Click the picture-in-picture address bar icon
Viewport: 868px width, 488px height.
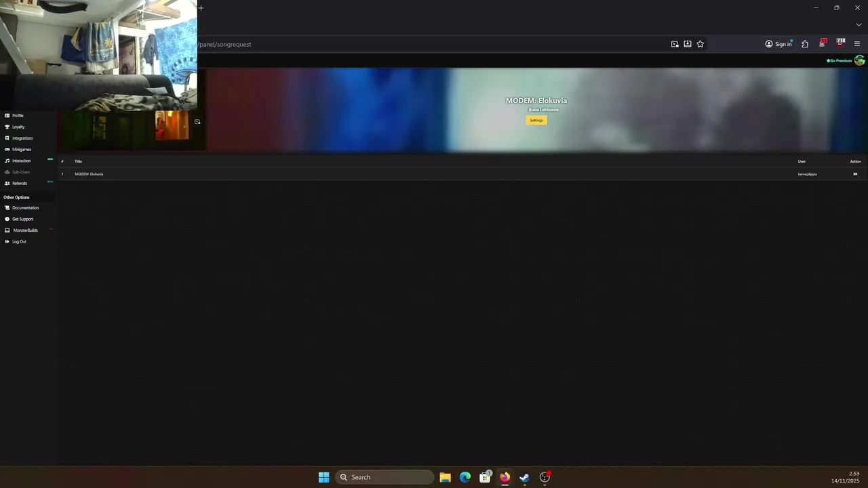point(675,44)
